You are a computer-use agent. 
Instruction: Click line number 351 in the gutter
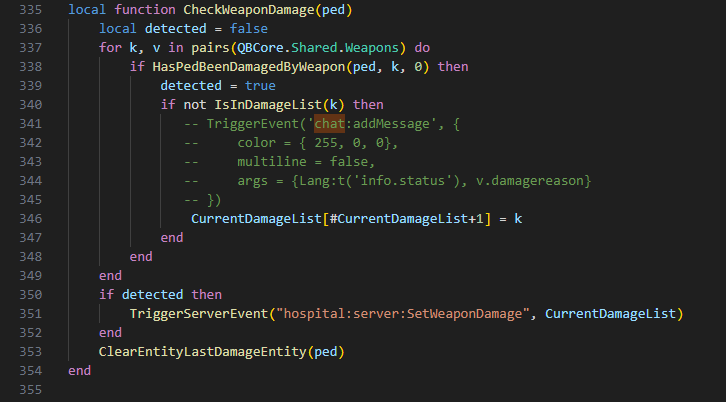tap(31, 314)
